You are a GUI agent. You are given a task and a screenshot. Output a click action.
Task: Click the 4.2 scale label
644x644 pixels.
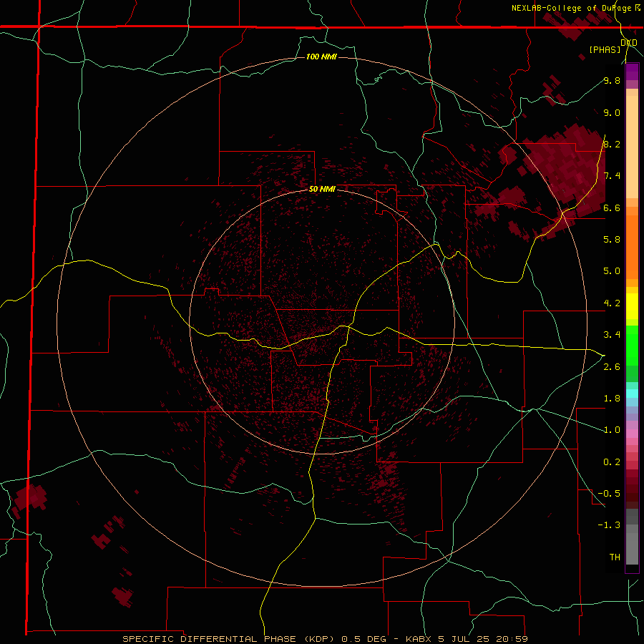click(x=612, y=303)
